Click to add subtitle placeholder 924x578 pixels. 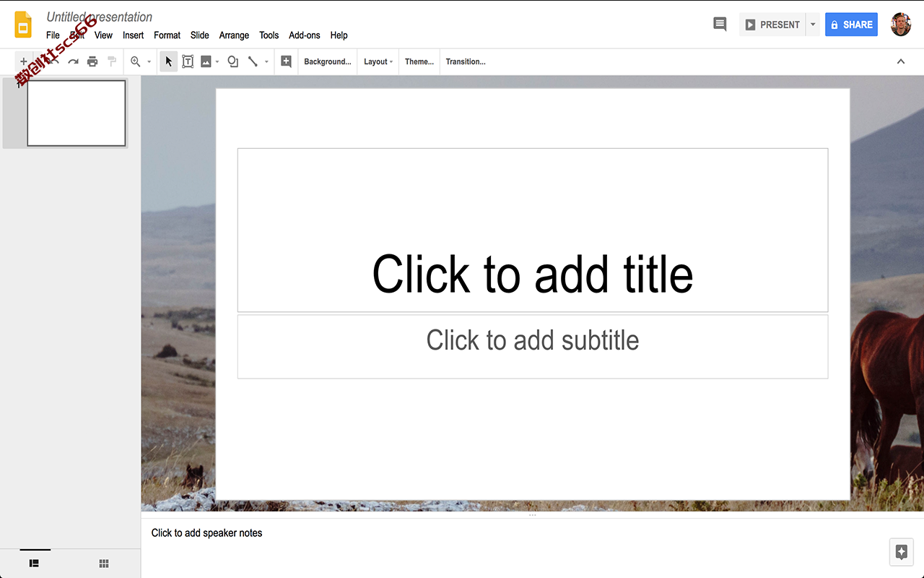click(533, 346)
